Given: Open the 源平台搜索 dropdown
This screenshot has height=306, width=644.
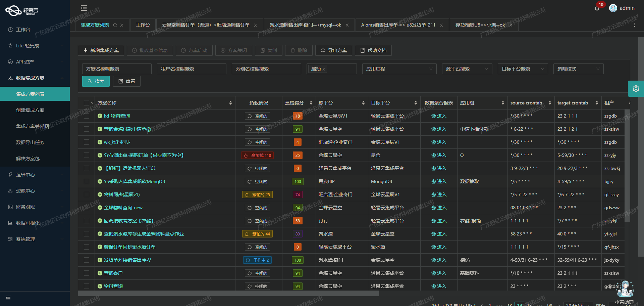Looking at the screenshot, I should (x=467, y=69).
